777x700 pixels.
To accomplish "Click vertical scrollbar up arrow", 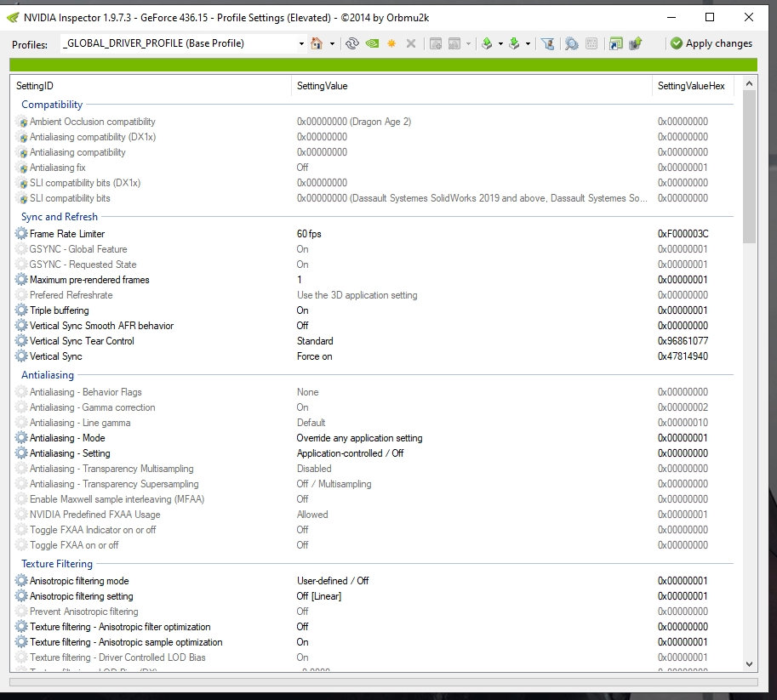I will [749, 84].
